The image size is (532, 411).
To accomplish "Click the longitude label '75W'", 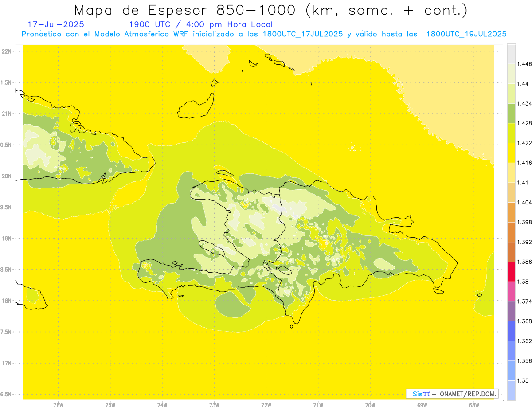I will pos(110,405).
